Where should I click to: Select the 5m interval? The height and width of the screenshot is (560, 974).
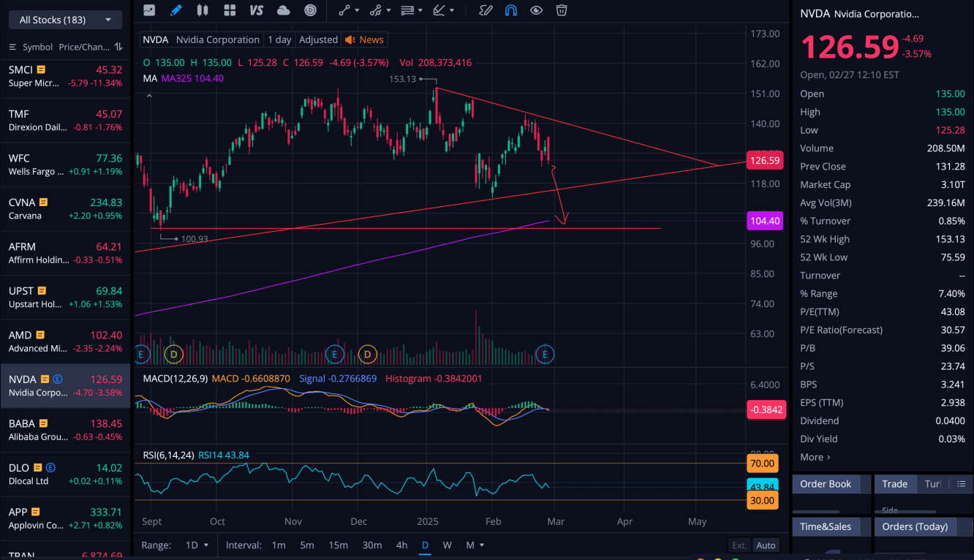[x=307, y=545]
